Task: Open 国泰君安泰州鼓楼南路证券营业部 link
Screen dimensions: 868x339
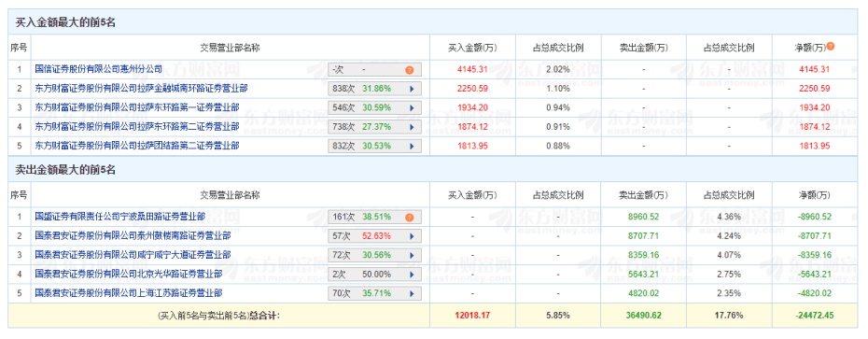Action: [133, 235]
